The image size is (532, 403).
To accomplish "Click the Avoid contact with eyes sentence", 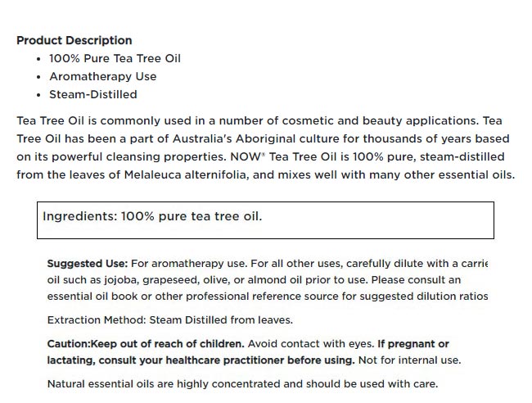I will coord(311,344).
